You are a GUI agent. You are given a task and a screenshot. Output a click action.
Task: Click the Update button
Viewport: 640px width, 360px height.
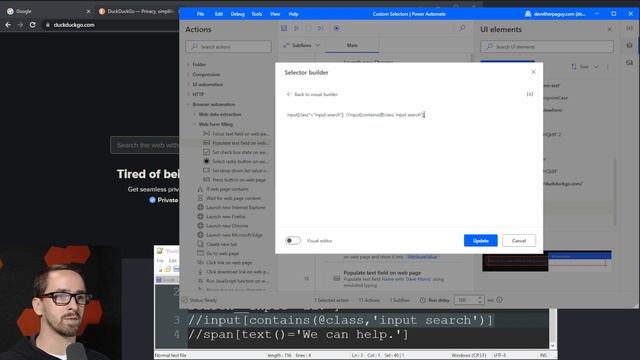(480, 240)
